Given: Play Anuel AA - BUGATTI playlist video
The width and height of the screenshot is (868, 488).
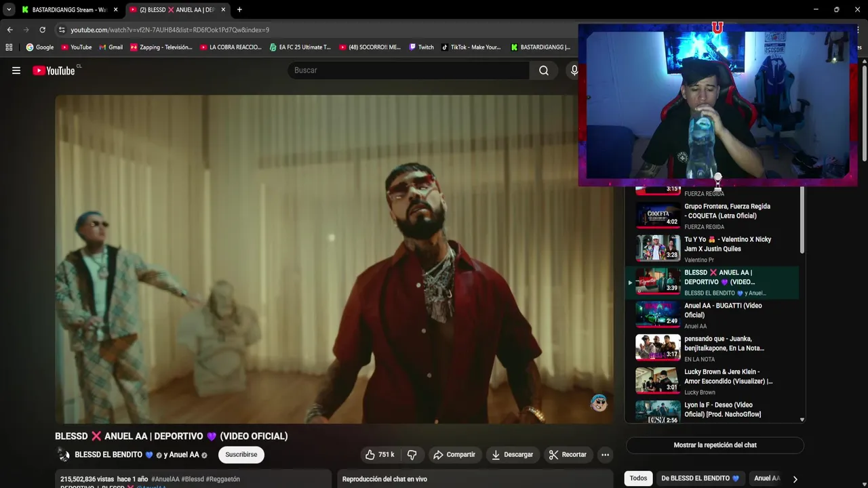Looking at the screenshot, I should (712, 315).
